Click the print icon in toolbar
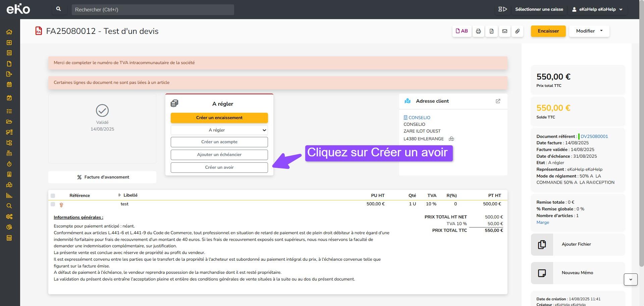Viewport: 644px width, 306px height. (478, 31)
